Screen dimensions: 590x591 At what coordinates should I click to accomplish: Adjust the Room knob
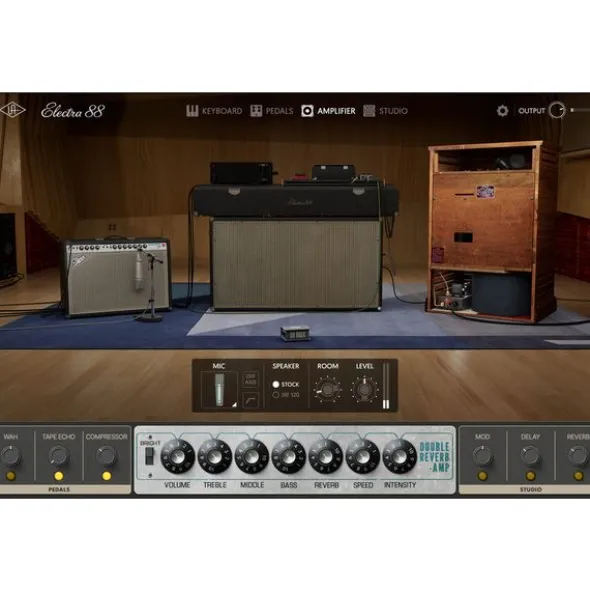click(x=327, y=389)
